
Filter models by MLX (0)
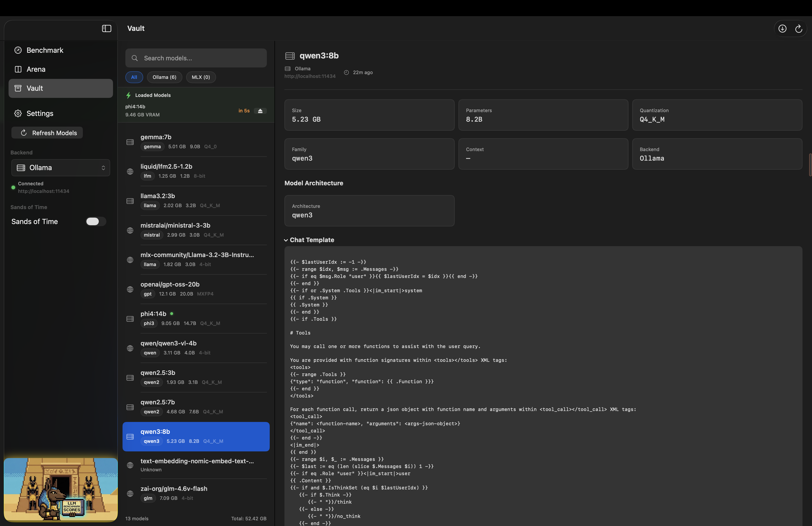[201, 77]
